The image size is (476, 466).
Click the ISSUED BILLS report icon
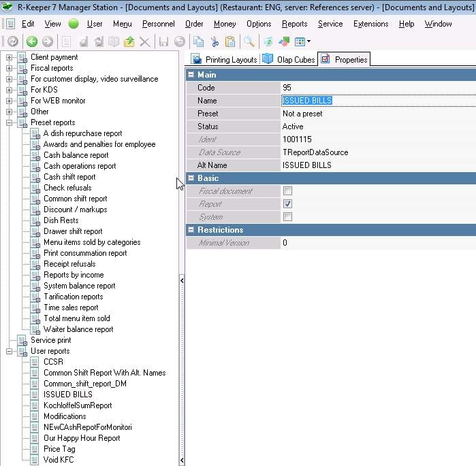(35, 395)
